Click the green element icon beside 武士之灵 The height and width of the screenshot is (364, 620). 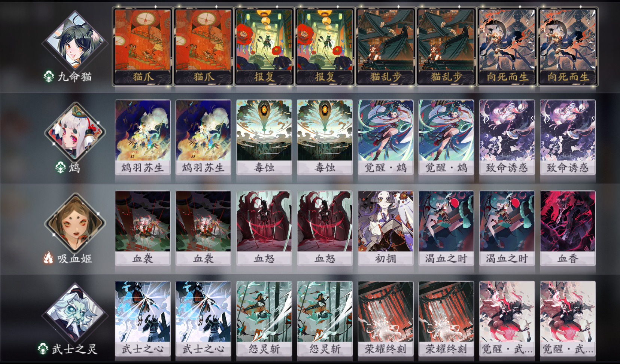pyautogui.click(x=43, y=349)
